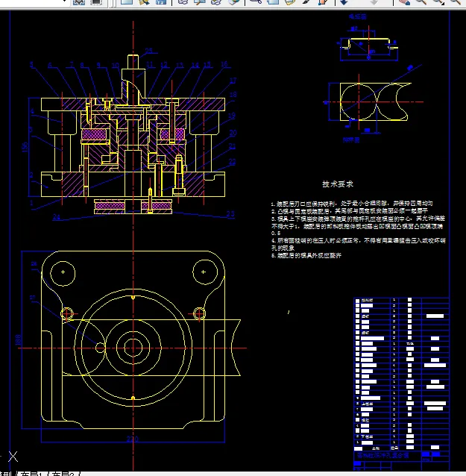This screenshot has height=476, width=466.
Task: Click the 技术要求 heading text
Action: (x=337, y=184)
